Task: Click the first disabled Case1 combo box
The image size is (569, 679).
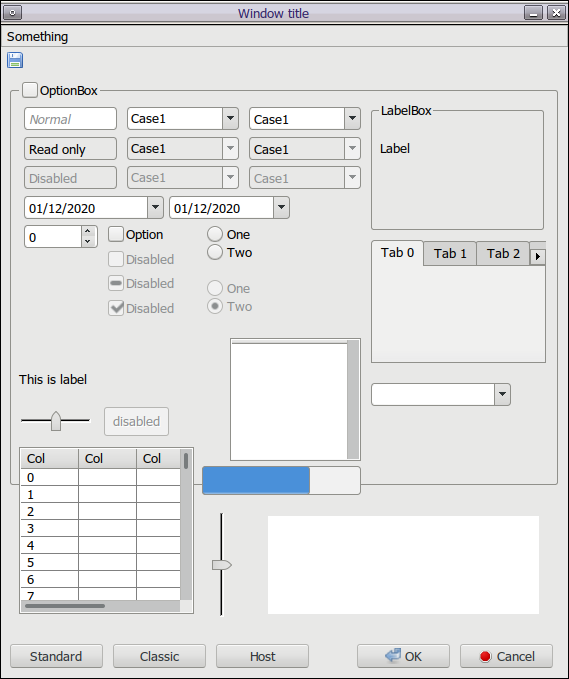Action: [183, 178]
